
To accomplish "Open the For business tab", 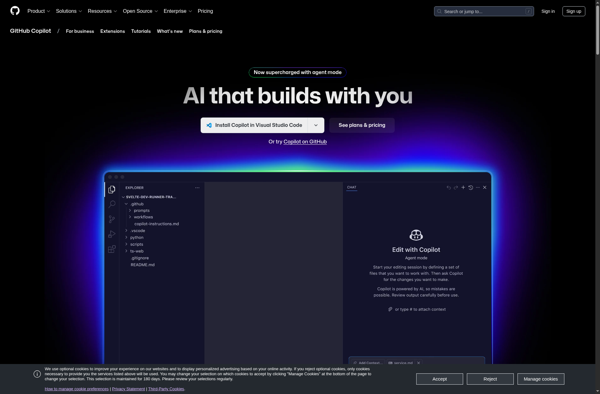I will [80, 31].
